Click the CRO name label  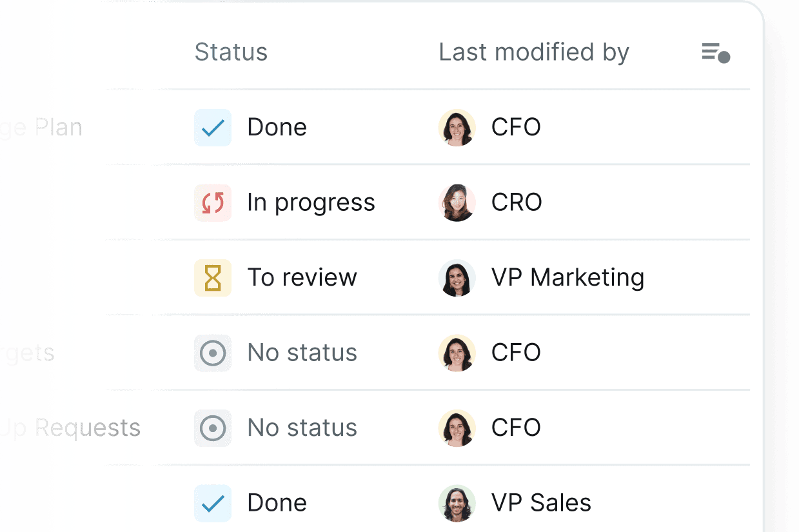click(517, 202)
